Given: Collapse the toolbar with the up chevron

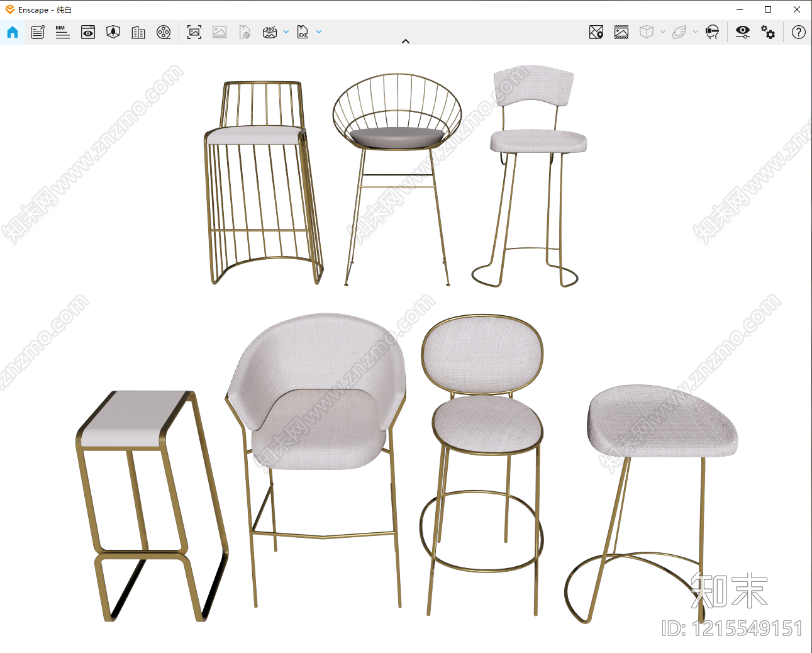Looking at the screenshot, I should coord(406,41).
